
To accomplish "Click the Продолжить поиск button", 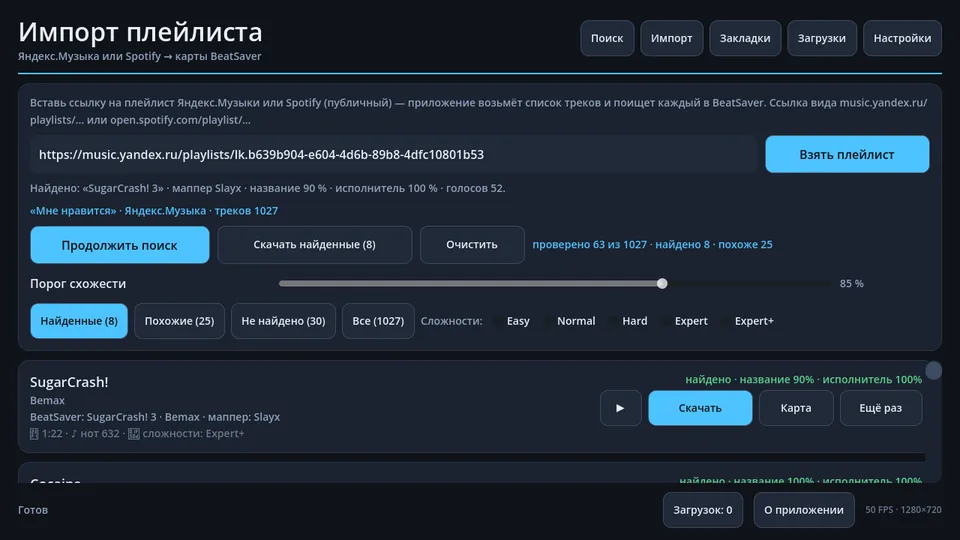I will click(x=119, y=245).
